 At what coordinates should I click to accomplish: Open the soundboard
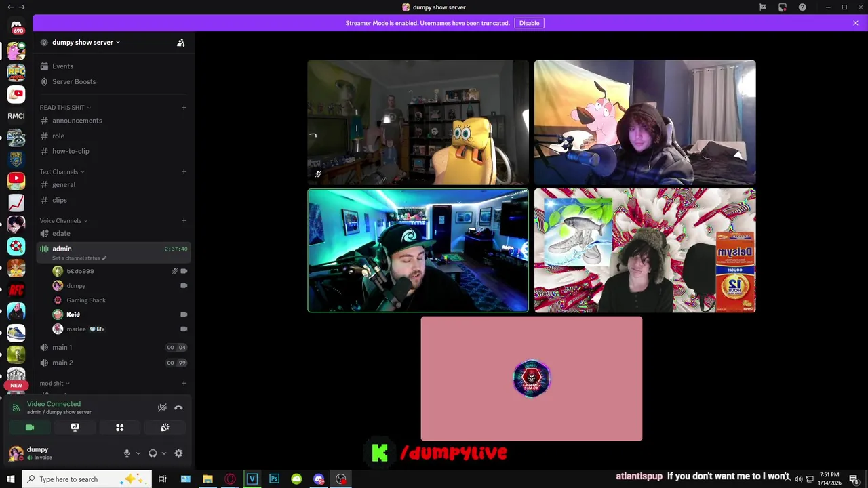click(x=165, y=427)
